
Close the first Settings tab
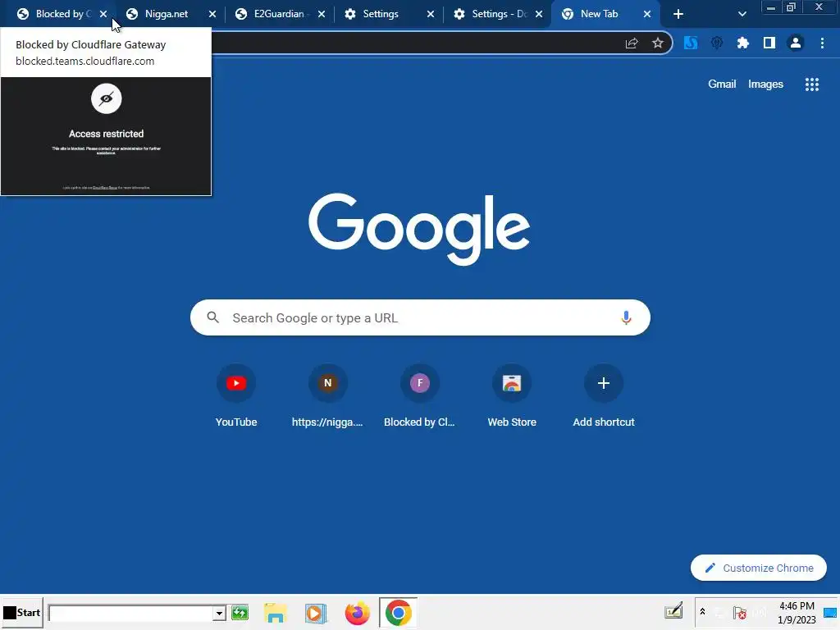click(x=431, y=14)
